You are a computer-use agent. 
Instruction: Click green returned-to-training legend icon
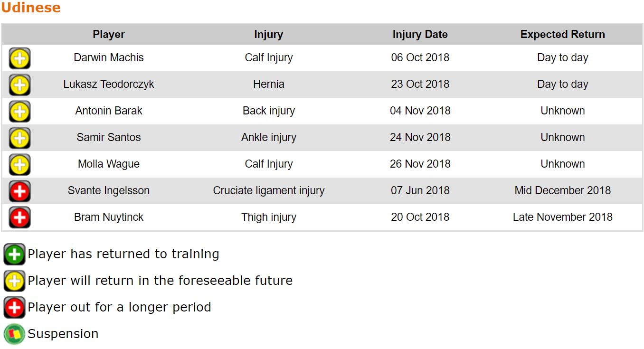click(14, 255)
